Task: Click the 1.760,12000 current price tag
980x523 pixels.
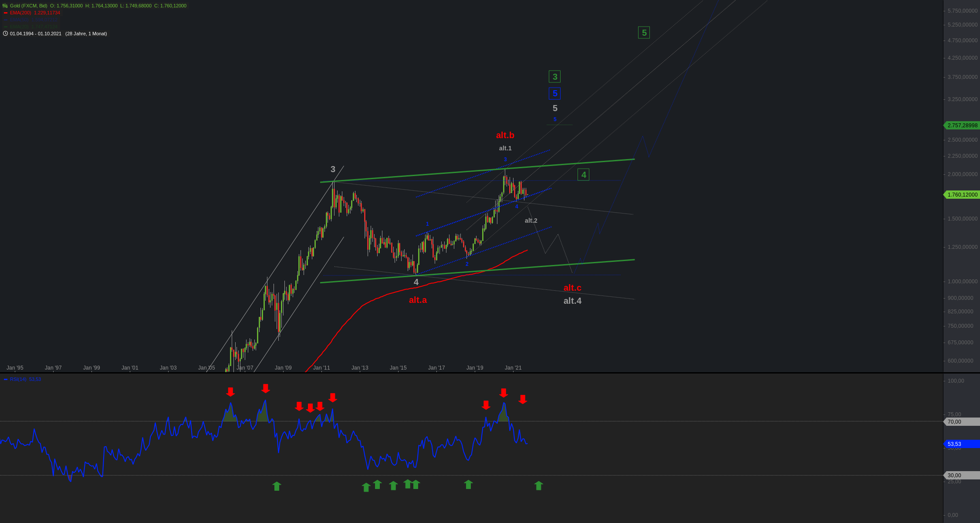Action: pos(962,195)
